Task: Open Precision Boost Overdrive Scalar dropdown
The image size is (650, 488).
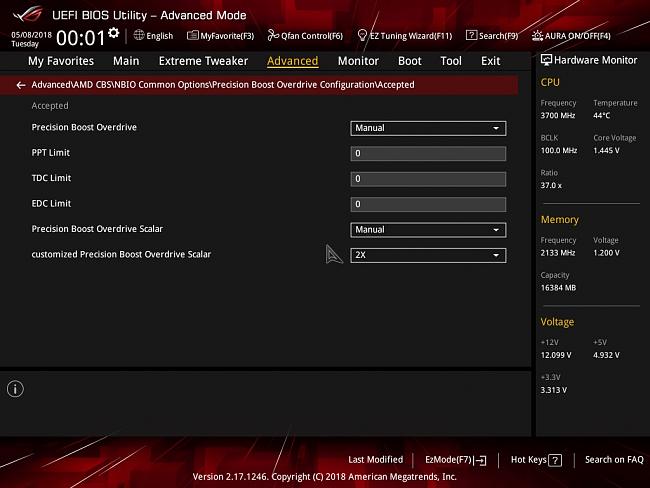Action: click(x=428, y=230)
